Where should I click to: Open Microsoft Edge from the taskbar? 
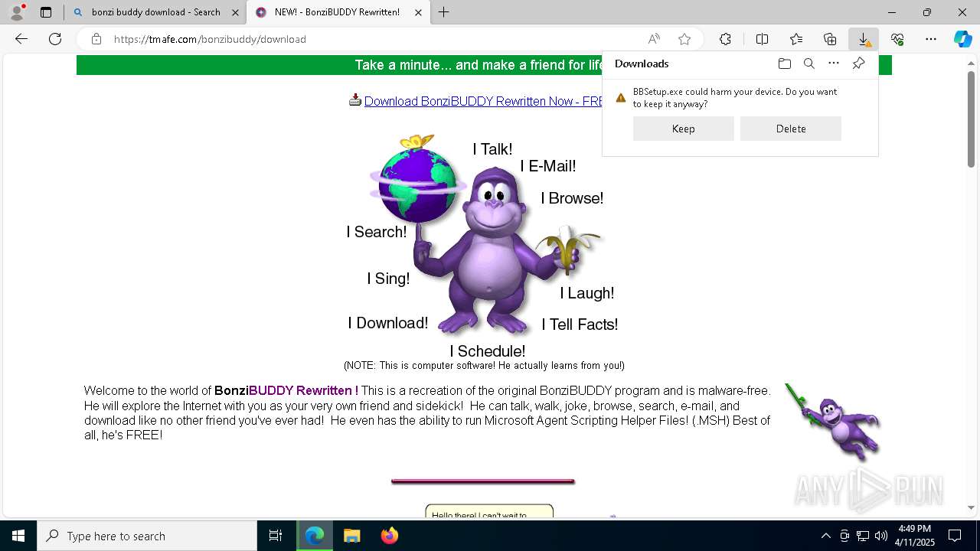click(315, 536)
